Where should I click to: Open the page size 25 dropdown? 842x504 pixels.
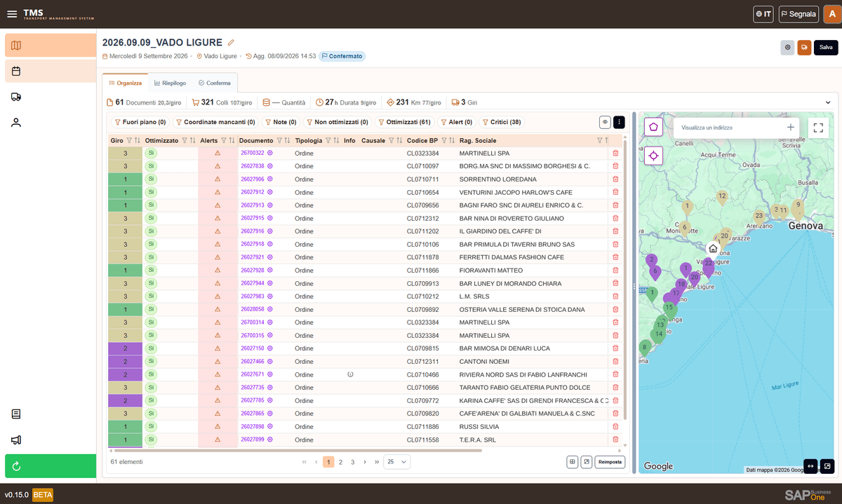tap(396, 462)
